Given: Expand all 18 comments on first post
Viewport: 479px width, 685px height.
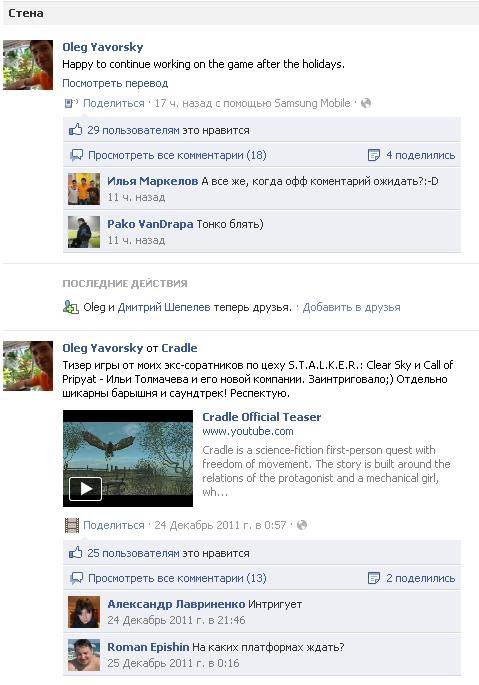Looking at the screenshot, I should (177, 155).
